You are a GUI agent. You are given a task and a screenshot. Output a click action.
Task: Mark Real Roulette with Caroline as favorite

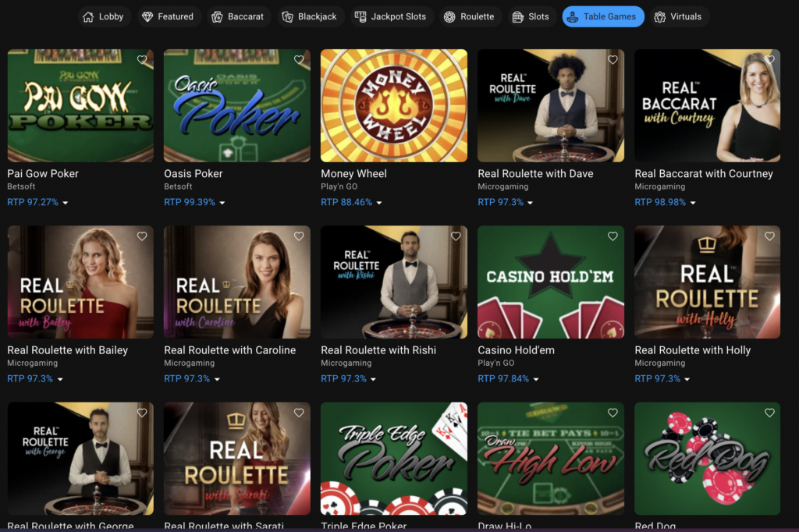[299, 236]
